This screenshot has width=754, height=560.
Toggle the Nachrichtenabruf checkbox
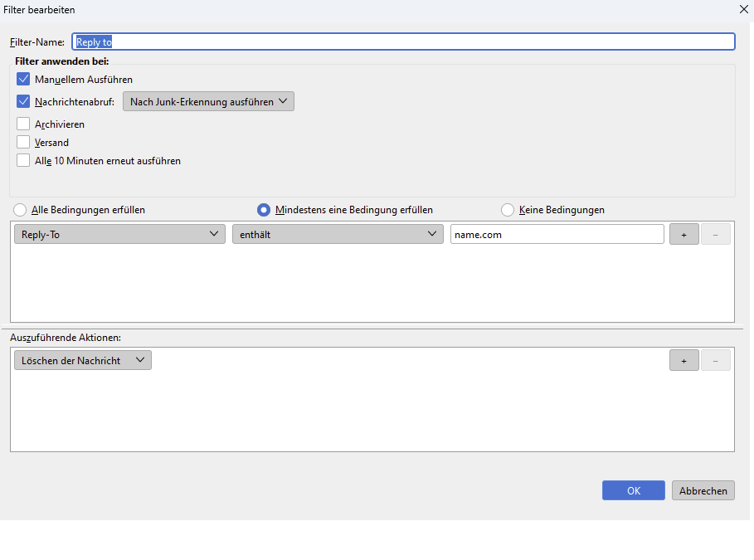pos(23,102)
